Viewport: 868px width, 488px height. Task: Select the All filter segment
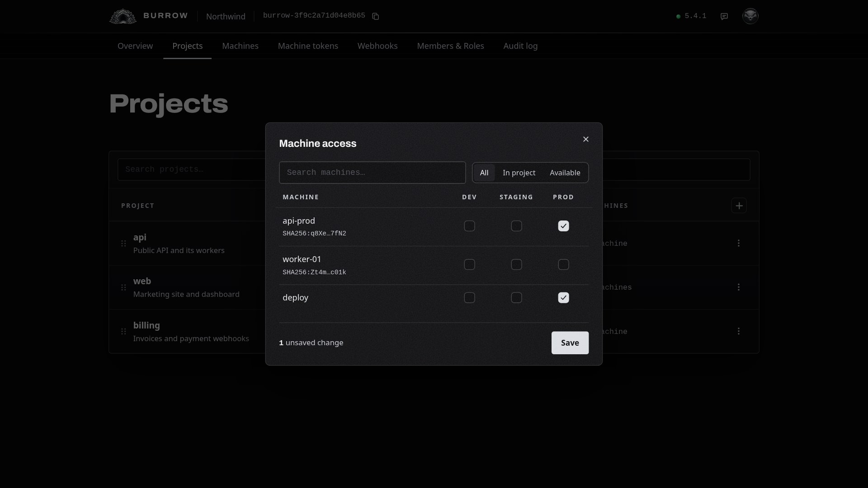484,173
